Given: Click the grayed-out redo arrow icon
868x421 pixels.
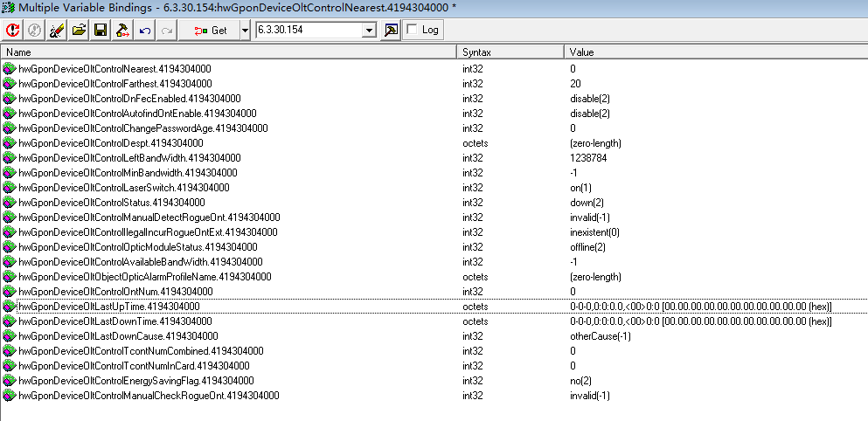Looking at the screenshot, I should [x=166, y=31].
